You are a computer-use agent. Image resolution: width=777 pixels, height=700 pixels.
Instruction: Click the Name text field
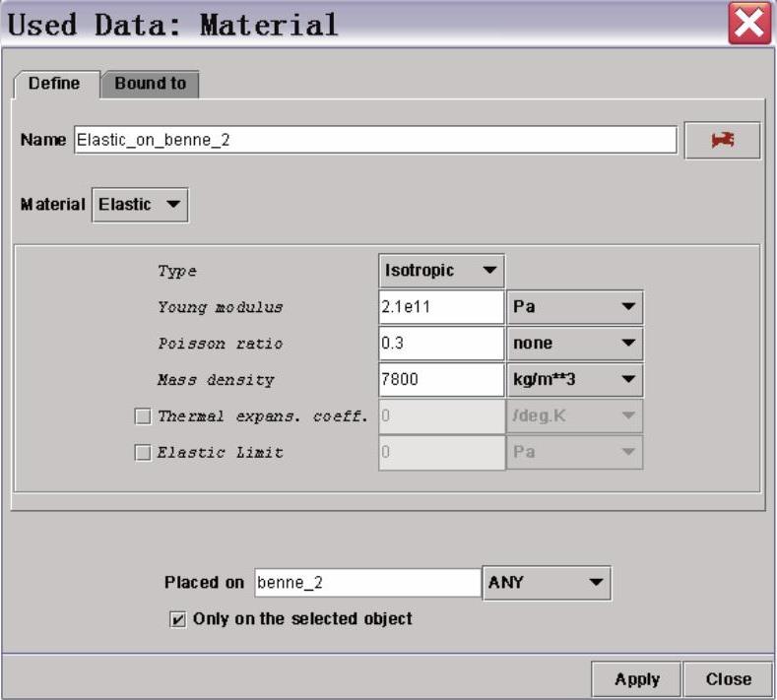pos(374,141)
